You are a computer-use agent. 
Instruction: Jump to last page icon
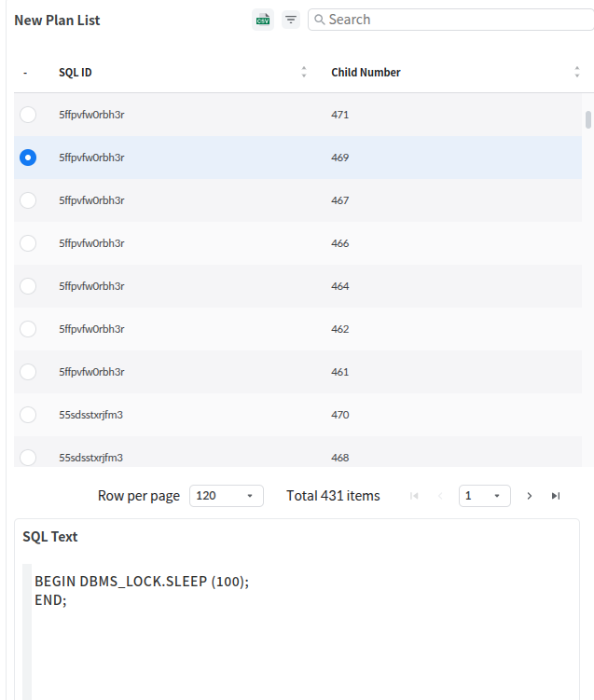coord(556,496)
